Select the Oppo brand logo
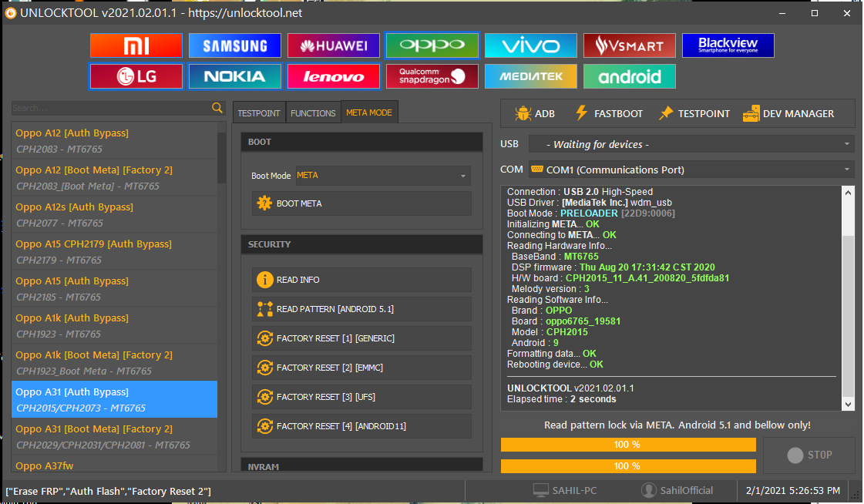Screen dimensions: 864x504 pyautogui.click(x=432, y=45)
